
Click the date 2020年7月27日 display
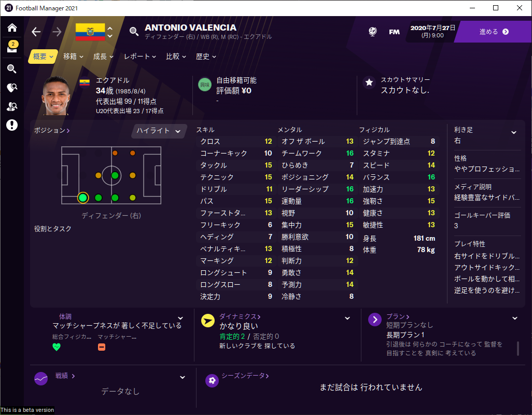click(x=432, y=28)
